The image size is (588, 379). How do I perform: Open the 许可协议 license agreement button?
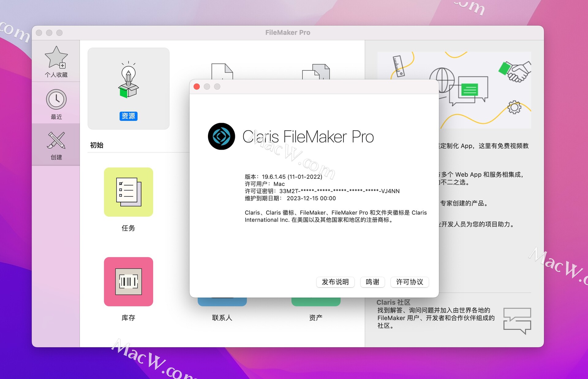pos(409,282)
